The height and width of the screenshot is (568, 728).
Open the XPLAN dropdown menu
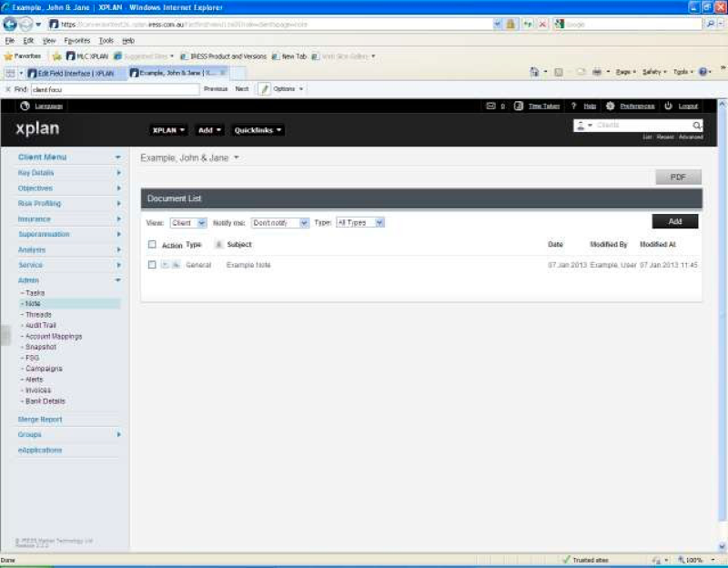coord(168,130)
